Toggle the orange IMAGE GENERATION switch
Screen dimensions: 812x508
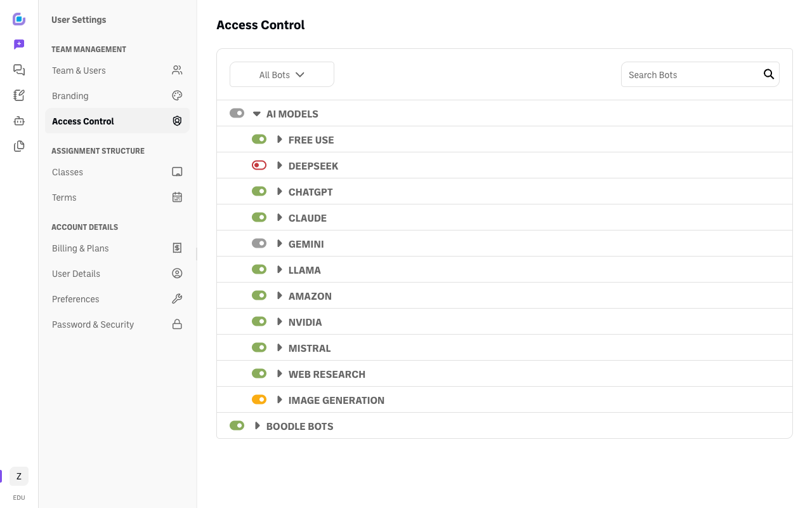point(259,399)
